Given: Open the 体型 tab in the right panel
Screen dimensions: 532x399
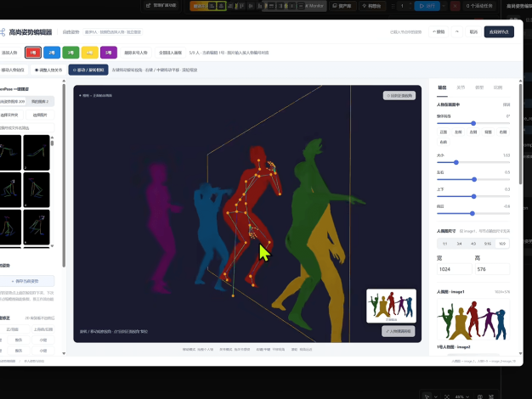Looking at the screenshot, I should pyautogui.click(x=479, y=87).
